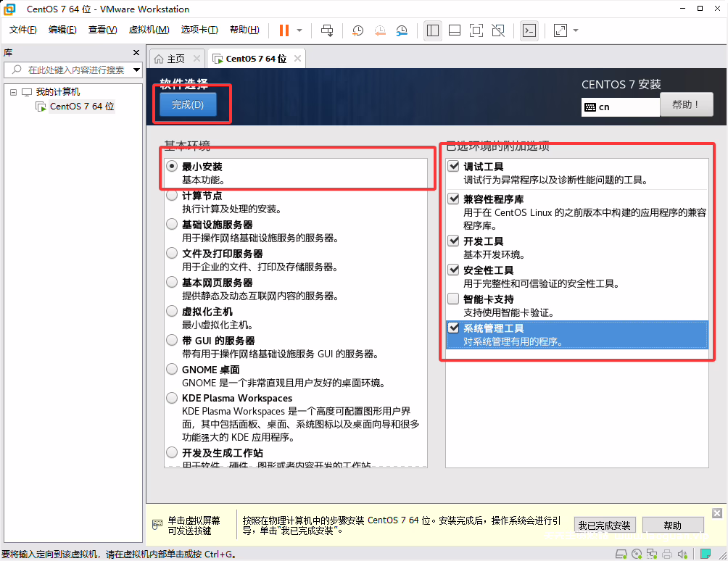This screenshot has height=561, width=728.
Task: Uncheck the 调试工具 add-on option
Action: (453, 166)
